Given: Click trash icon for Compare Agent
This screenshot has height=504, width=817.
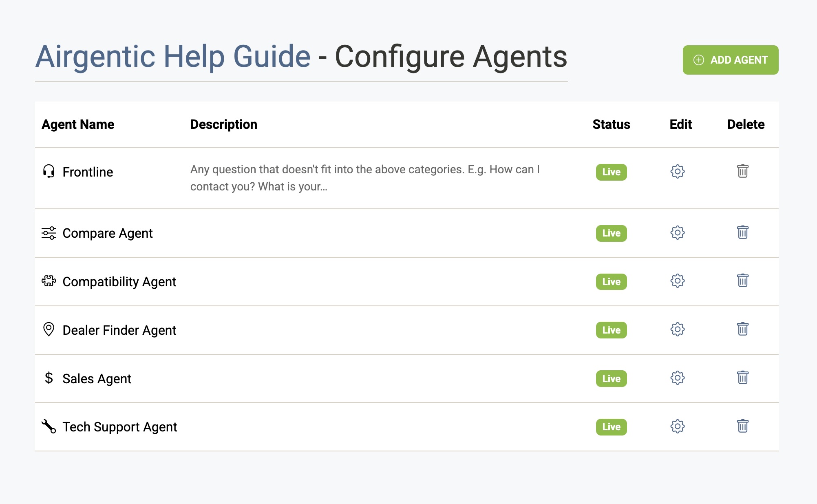Looking at the screenshot, I should 742,232.
